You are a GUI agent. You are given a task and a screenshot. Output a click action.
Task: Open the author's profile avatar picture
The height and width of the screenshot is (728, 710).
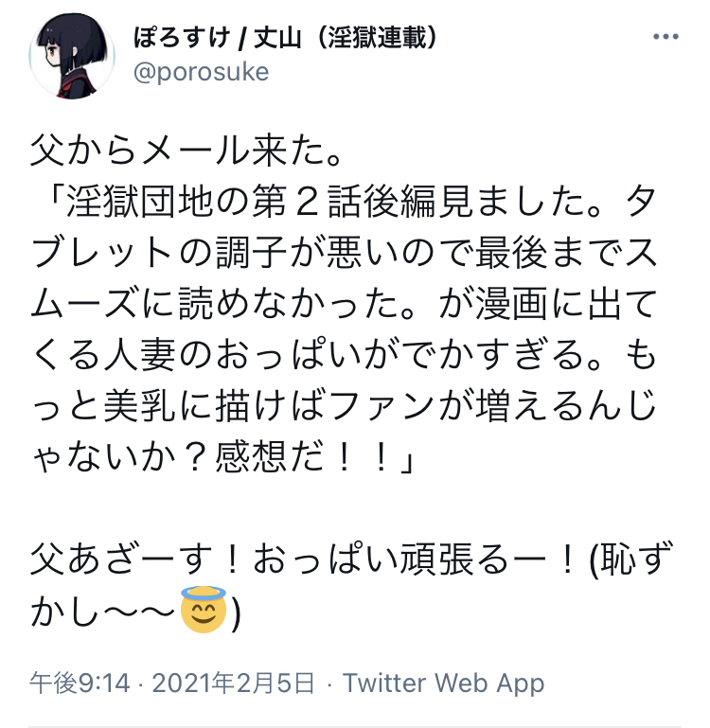point(72,56)
